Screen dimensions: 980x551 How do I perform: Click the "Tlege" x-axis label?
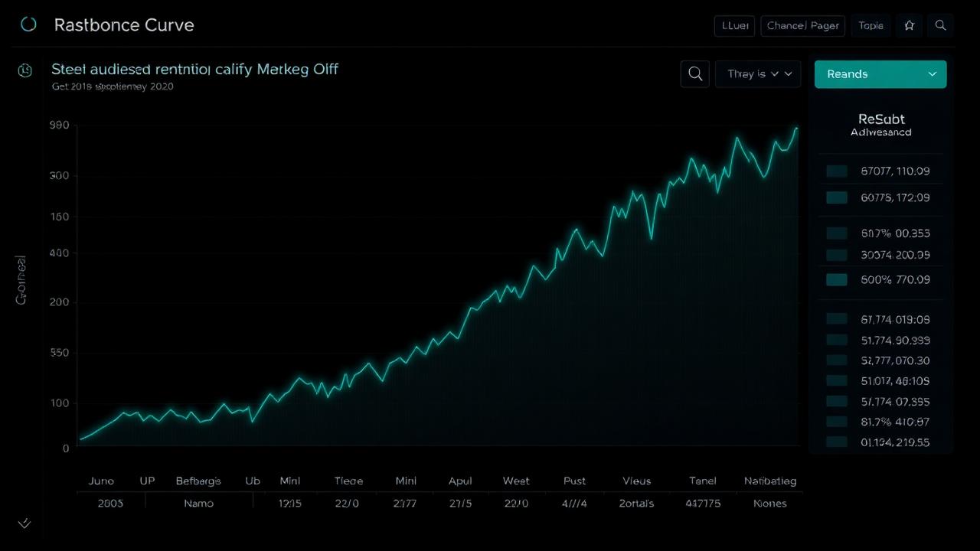pos(348,481)
